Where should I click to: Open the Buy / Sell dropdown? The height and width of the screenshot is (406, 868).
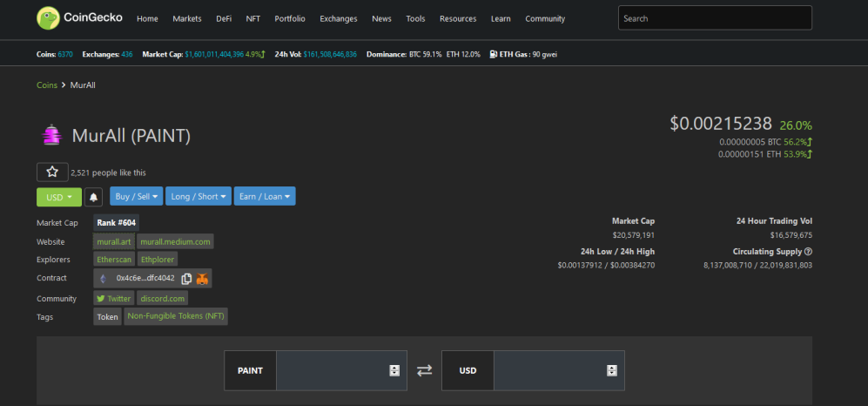[137, 196]
